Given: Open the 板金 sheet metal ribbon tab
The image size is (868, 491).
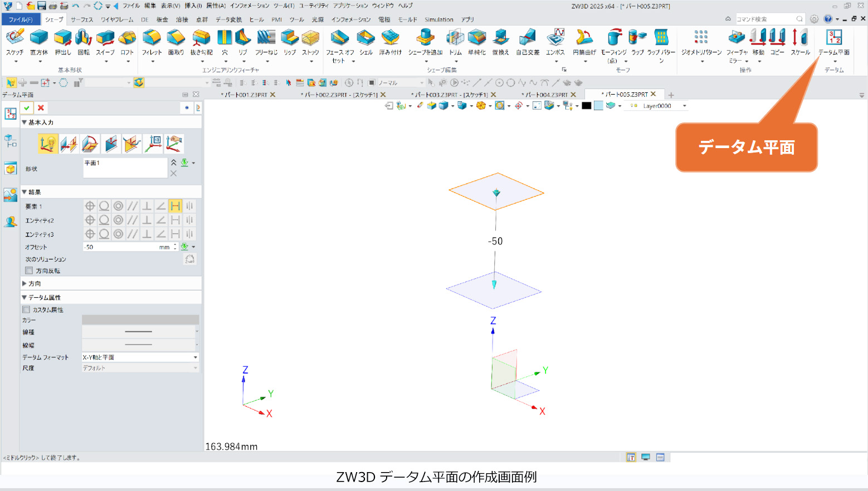Looking at the screenshot, I should [162, 19].
